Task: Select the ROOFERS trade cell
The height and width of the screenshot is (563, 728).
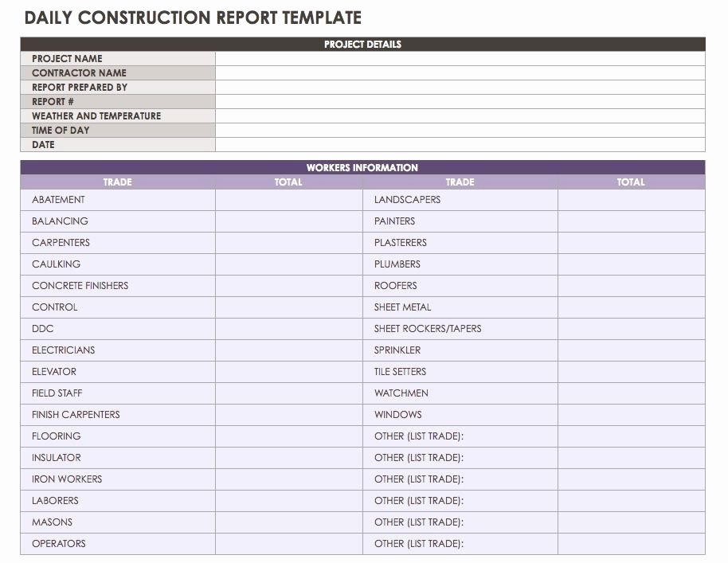Action: point(460,286)
